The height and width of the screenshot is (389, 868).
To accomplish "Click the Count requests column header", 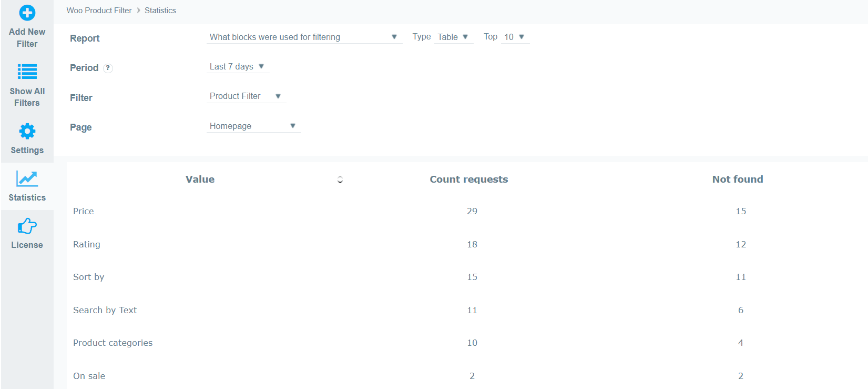I will (469, 179).
